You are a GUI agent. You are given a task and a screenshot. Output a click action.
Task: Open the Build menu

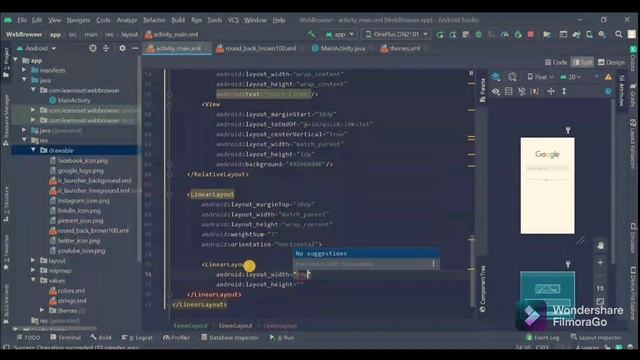(178, 20)
